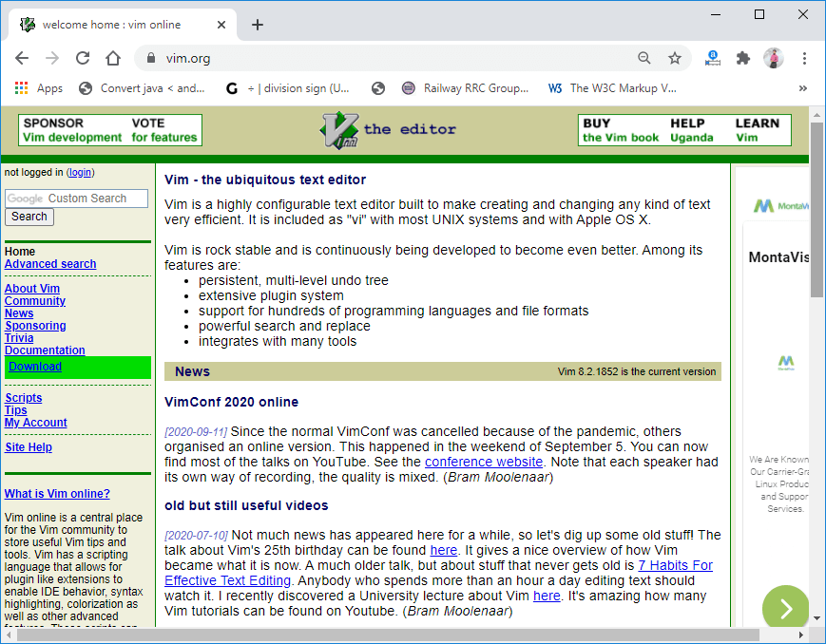Click Help Uganda link
Screen dimensions: 826x644
click(x=692, y=130)
